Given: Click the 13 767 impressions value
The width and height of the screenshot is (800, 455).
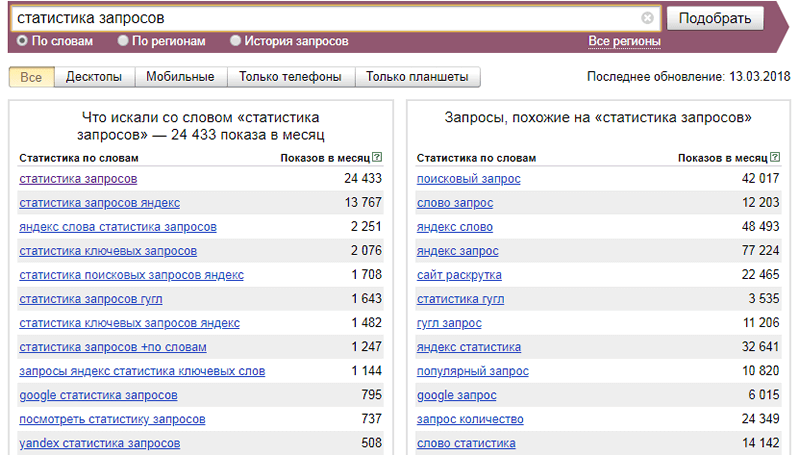Looking at the screenshot, I should (x=363, y=203).
